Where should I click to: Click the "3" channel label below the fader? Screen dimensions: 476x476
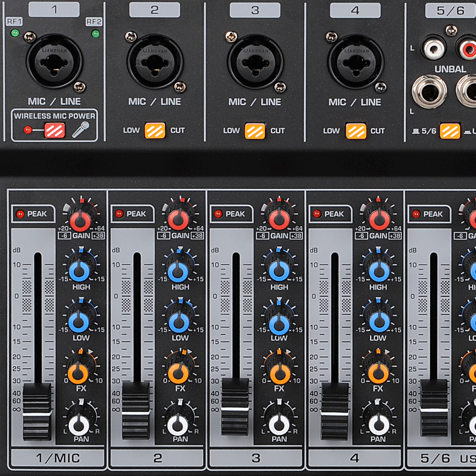point(256,458)
